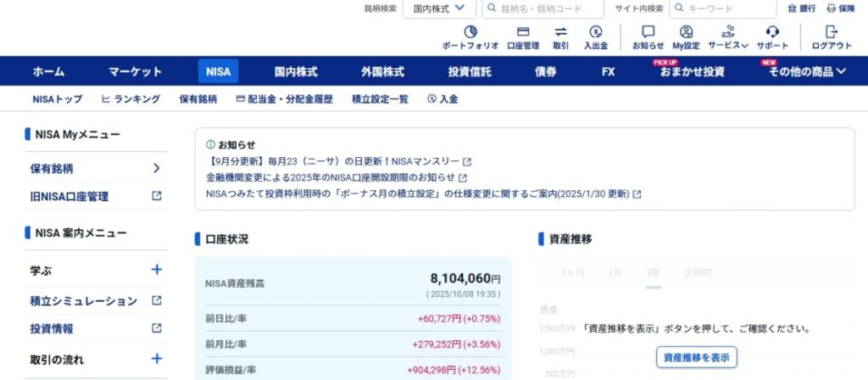Open マーケット in main navigation
Viewport: 868px width, 380px height.
coord(135,71)
